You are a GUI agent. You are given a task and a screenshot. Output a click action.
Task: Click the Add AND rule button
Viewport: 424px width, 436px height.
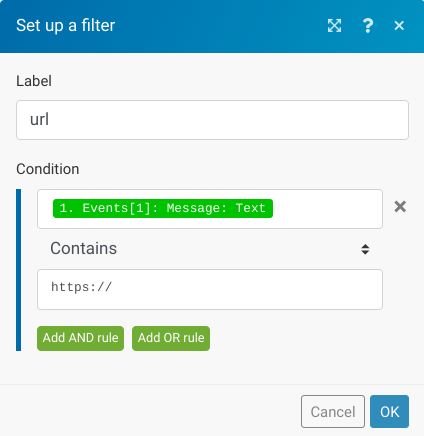(80, 338)
